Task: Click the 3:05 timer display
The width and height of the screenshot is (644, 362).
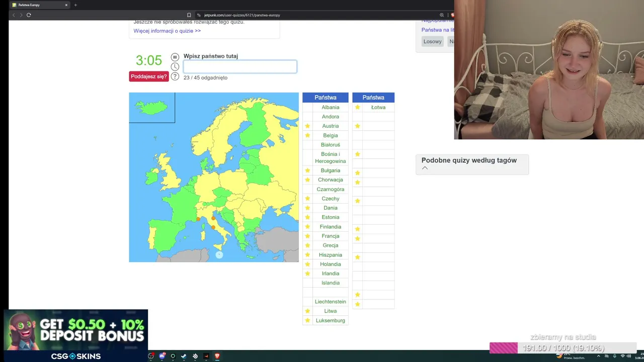Action: pos(149,60)
